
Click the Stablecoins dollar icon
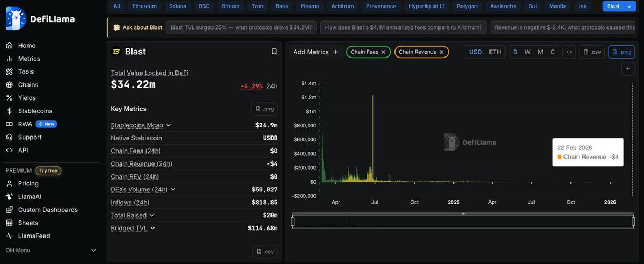[9, 111]
